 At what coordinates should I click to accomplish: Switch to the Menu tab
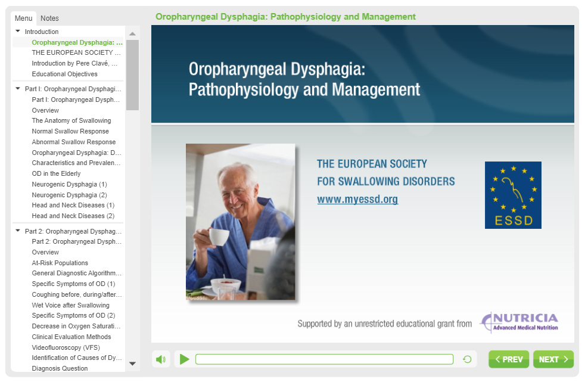pyautogui.click(x=24, y=18)
